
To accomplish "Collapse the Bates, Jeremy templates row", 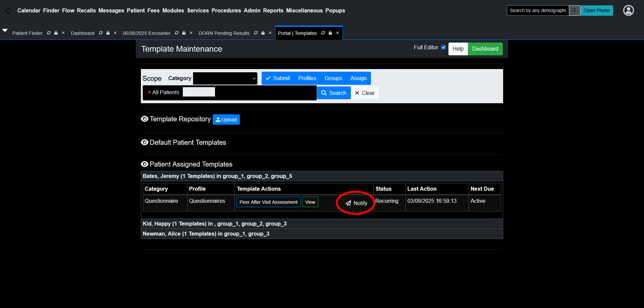I will (322, 176).
